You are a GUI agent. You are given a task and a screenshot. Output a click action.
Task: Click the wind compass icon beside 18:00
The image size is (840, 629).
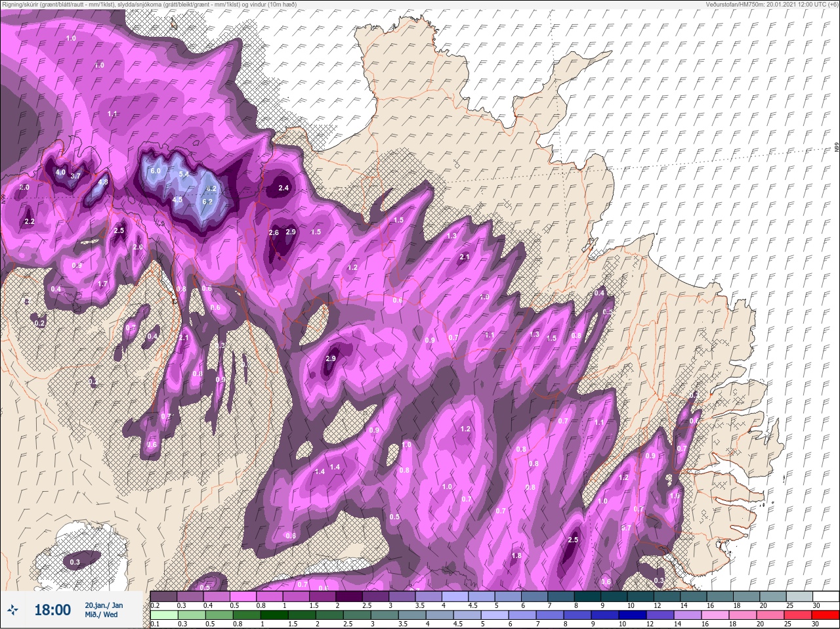pos(12,610)
